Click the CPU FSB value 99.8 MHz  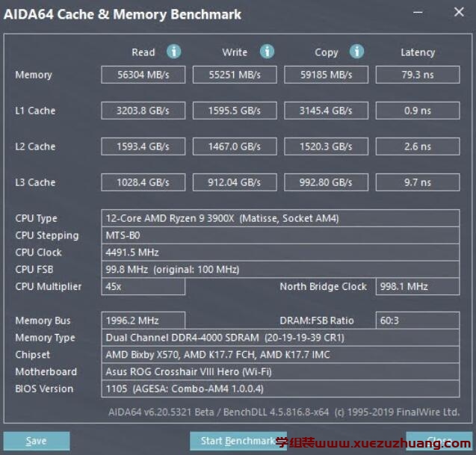tap(280, 269)
